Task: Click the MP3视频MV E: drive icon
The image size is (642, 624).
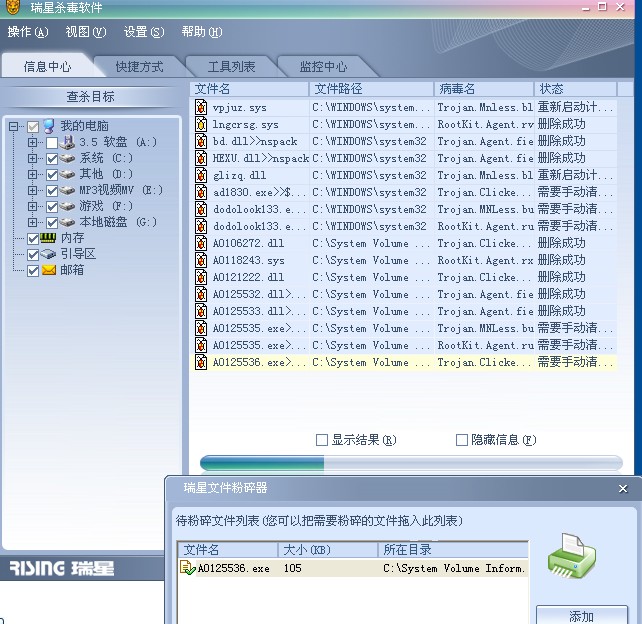Action: pyautogui.click(x=68, y=190)
